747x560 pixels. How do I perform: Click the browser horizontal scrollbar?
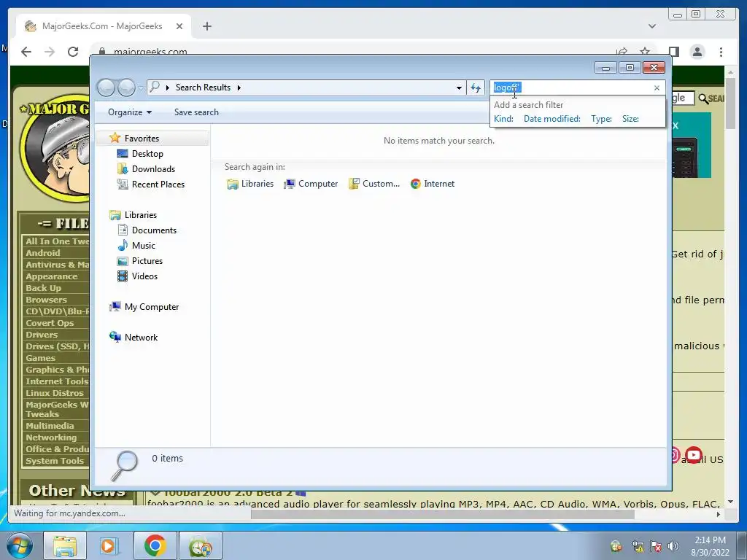[x=443, y=514]
